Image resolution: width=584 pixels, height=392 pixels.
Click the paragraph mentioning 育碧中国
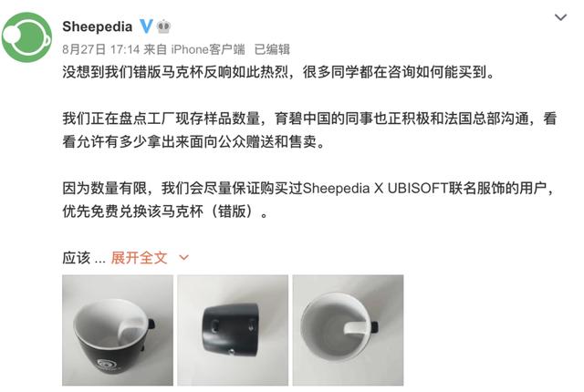(x=309, y=130)
